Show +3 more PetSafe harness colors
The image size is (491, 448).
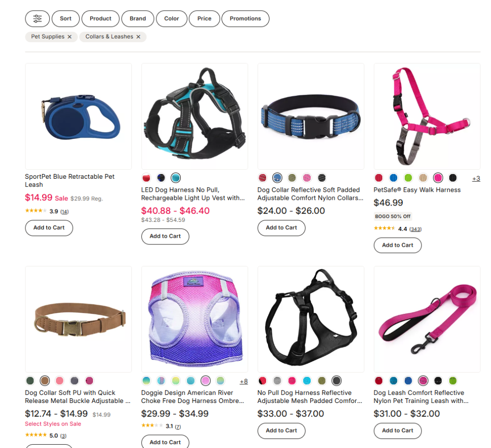coord(476,179)
